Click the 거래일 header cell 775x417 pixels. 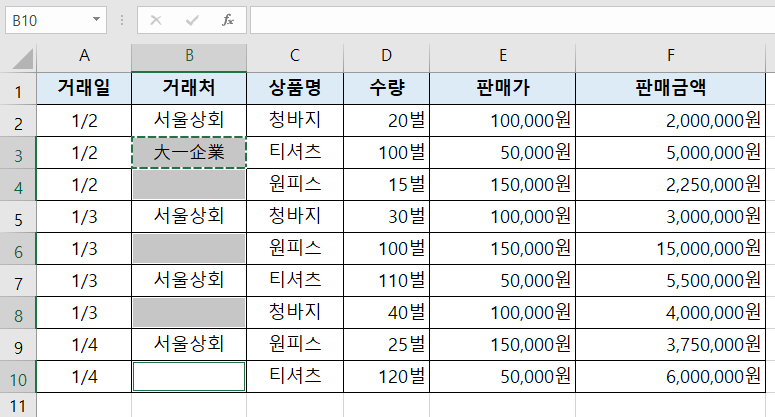84,88
